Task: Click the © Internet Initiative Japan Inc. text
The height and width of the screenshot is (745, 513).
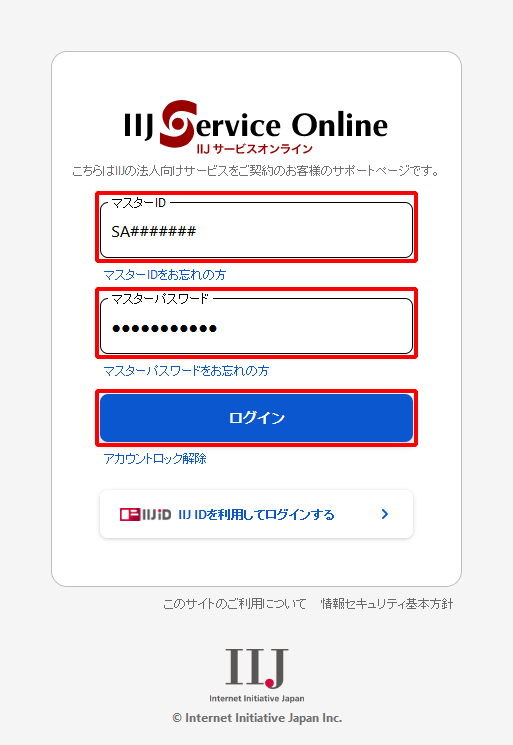Action: click(x=257, y=718)
